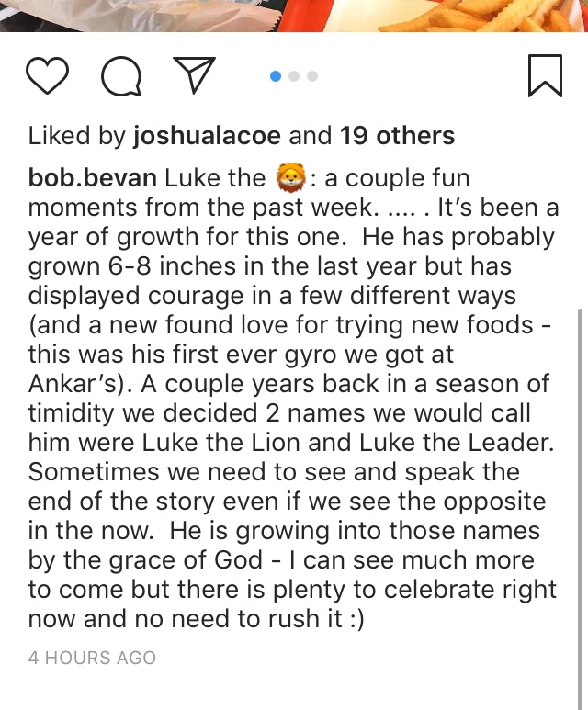Image resolution: width=588 pixels, height=710 pixels.
Task: Click the "4 HOURS AGO" timestamp
Action: click(92, 658)
